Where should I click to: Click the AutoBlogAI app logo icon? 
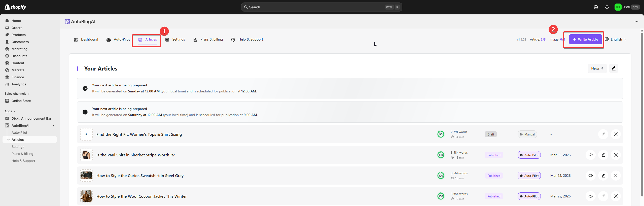pyautogui.click(x=67, y=22)
